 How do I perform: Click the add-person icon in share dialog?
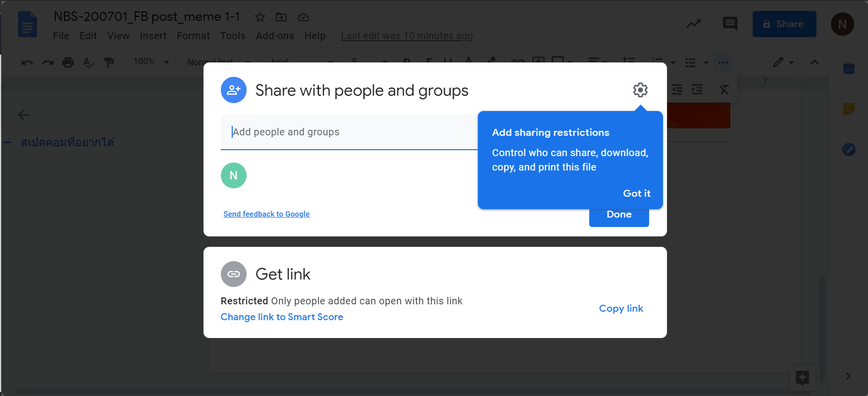pyautogui.click(x=234, y=90)
